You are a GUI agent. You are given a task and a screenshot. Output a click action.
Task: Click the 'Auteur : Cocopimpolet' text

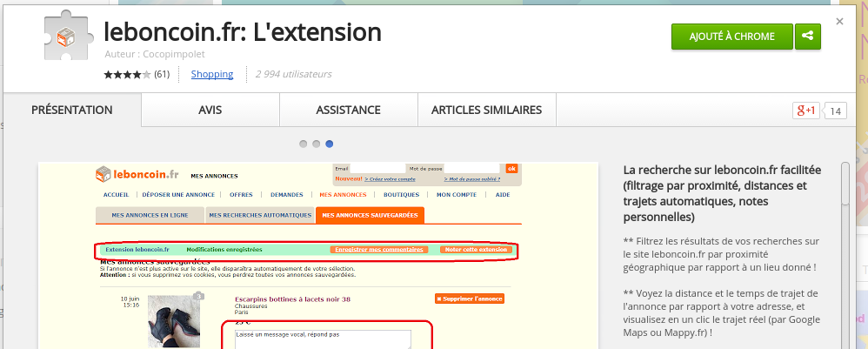coord(155,54)
